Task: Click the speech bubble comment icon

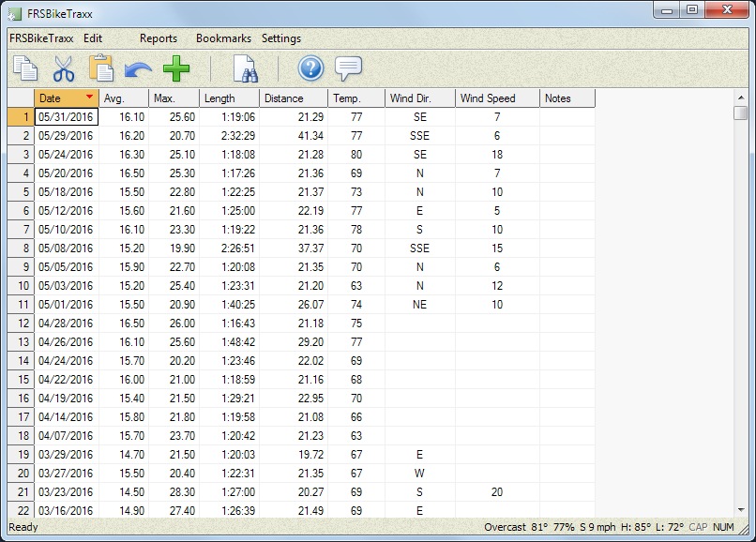Action: [x=348, y=68]
